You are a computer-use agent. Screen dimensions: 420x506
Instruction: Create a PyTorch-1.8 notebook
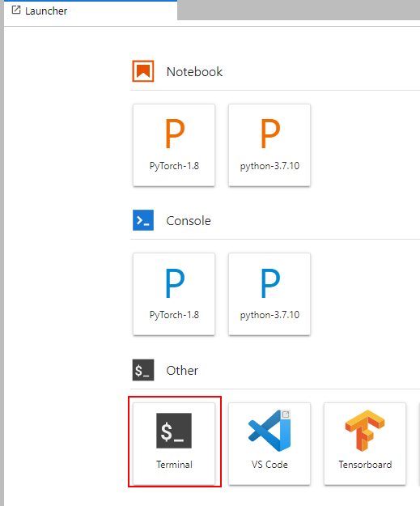tap(174, 145)
